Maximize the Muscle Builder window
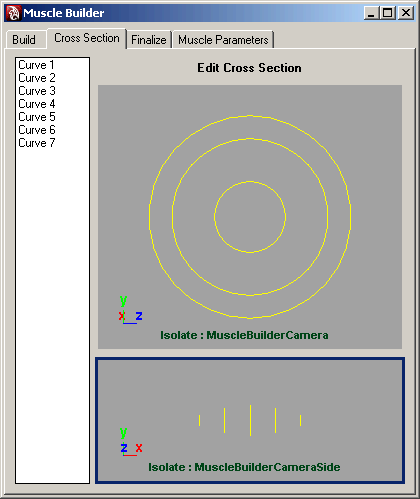 point(388,13)
